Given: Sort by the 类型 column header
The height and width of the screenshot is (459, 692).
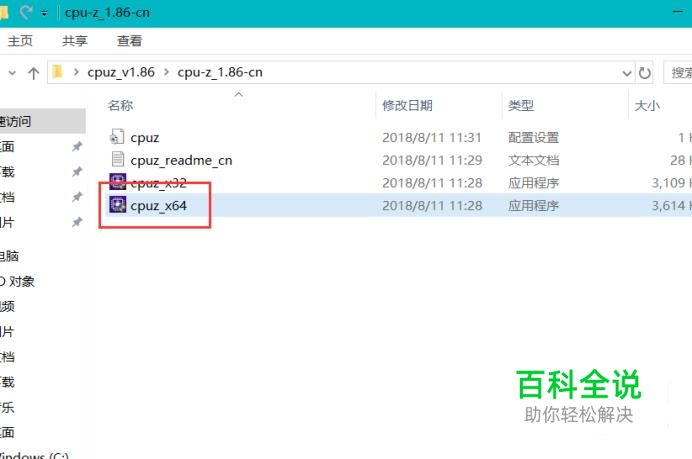Looking at the screenshot, I should pyautogui.click(x=521, y=105).
